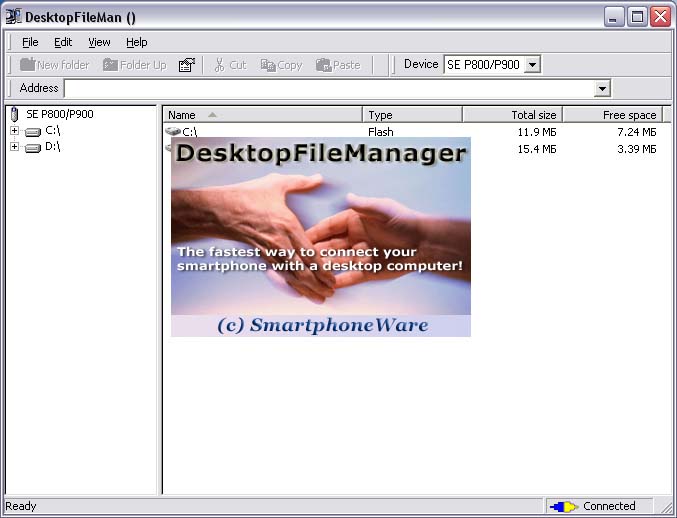The width and height of the screenshot is (677, 518).
Task: Expand the C:\ drive tree node
Action: tap(14, 130)
